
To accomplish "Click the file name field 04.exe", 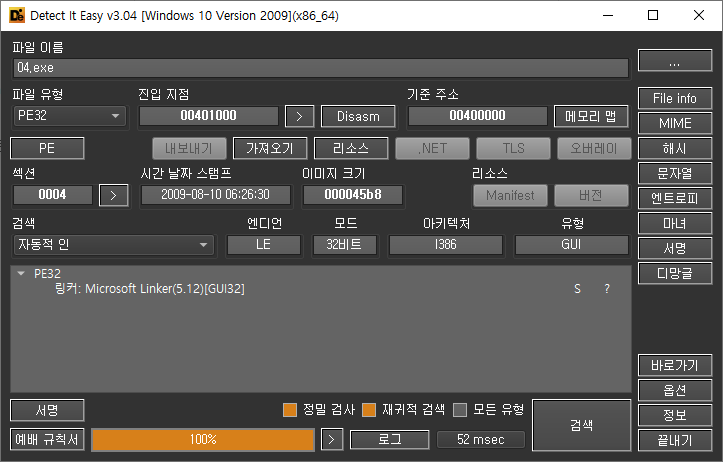I will coord(321,68).
